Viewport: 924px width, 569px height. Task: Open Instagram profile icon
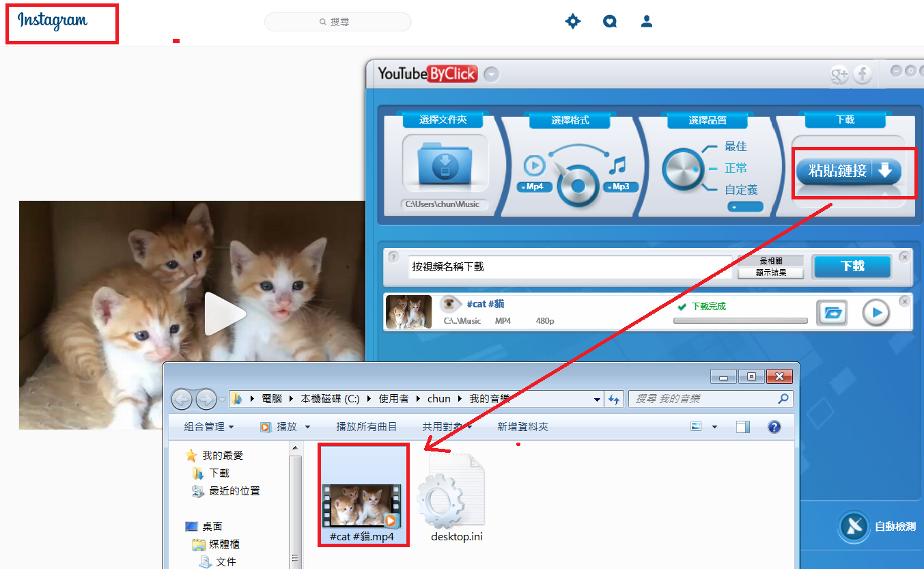pyautogui.click(x=647, y=22)
